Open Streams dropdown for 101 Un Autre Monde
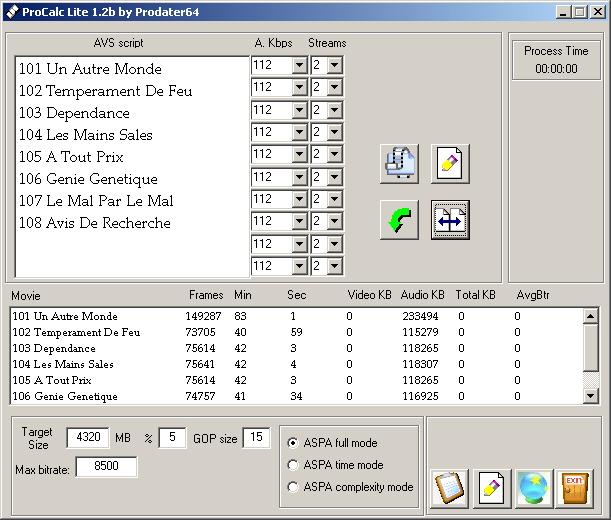 (335, 65)
